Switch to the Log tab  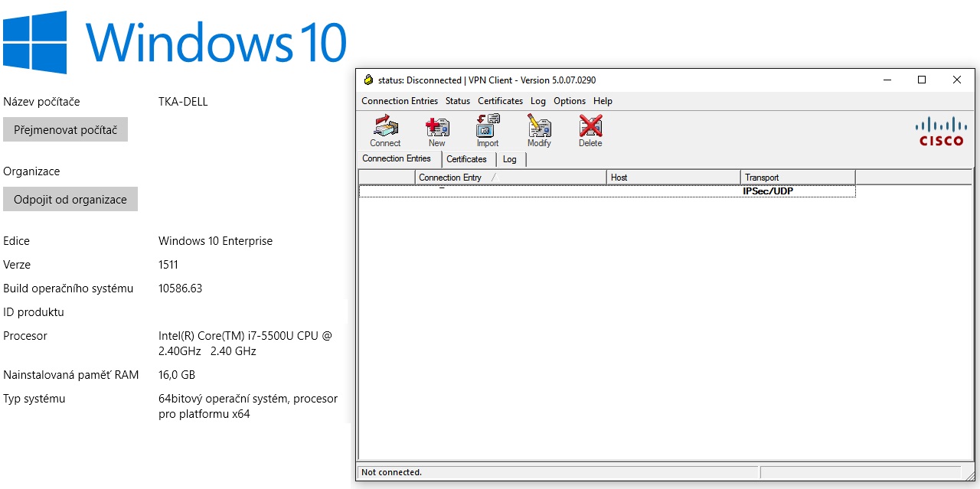coord(510,159)
